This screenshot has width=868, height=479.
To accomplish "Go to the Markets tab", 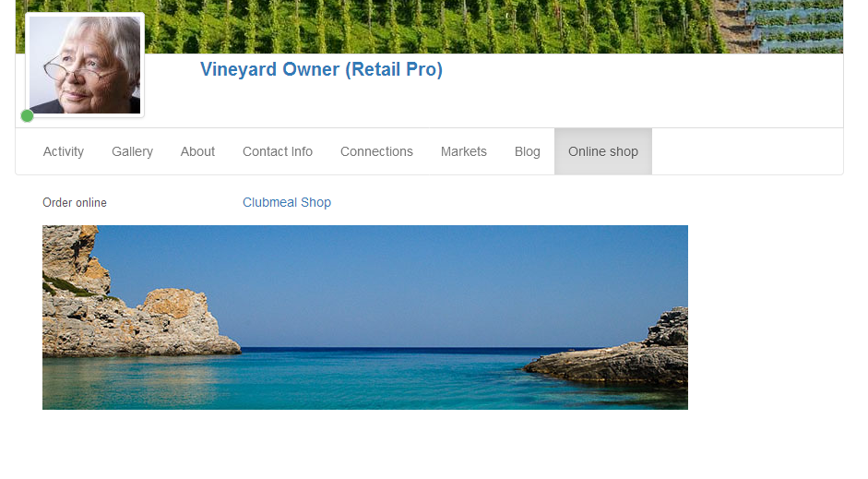I will (464, 151).
